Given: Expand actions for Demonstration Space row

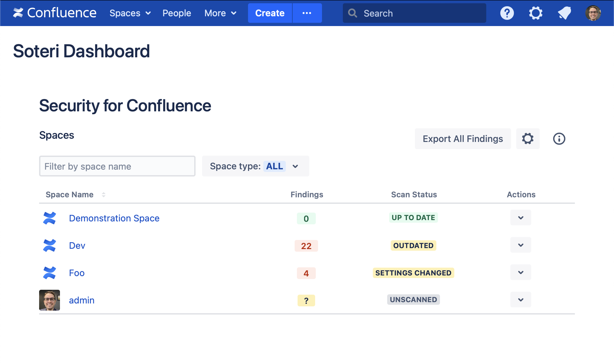Looking at the screenshot, I should pyautogui.click(x=520, y=218).
